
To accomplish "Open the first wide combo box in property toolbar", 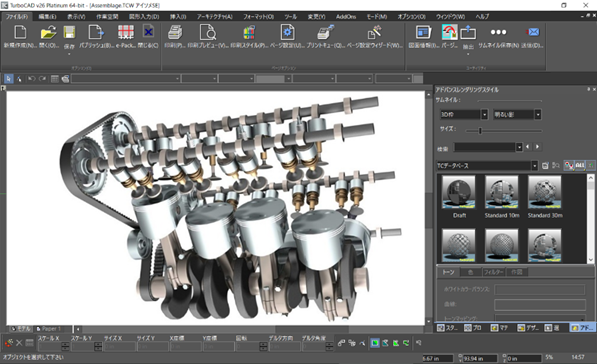I will pos(126,79).
